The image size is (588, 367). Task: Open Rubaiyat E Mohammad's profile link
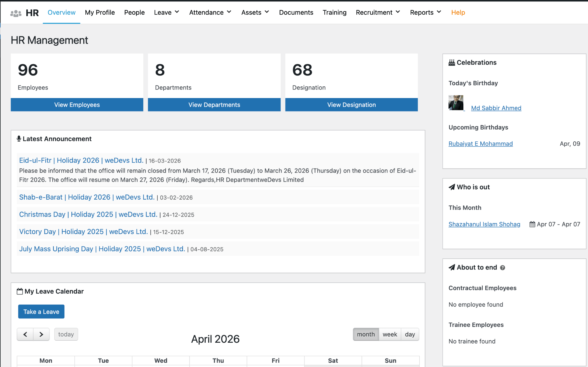tap(480, 143)
